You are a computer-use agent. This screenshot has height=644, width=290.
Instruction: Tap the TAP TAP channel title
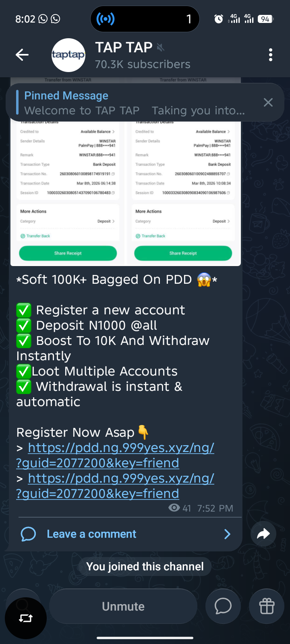click(124, 47)
